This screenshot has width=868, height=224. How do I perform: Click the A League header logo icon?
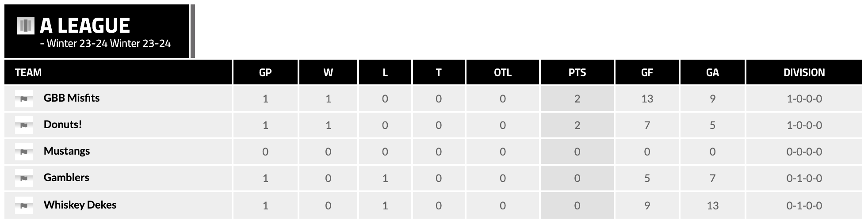(25, 26)
